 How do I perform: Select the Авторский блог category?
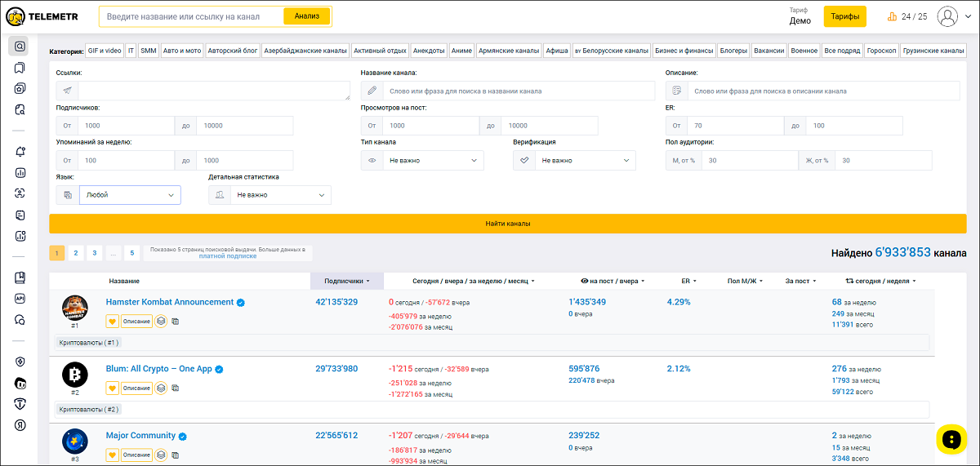tap(233, 51)
